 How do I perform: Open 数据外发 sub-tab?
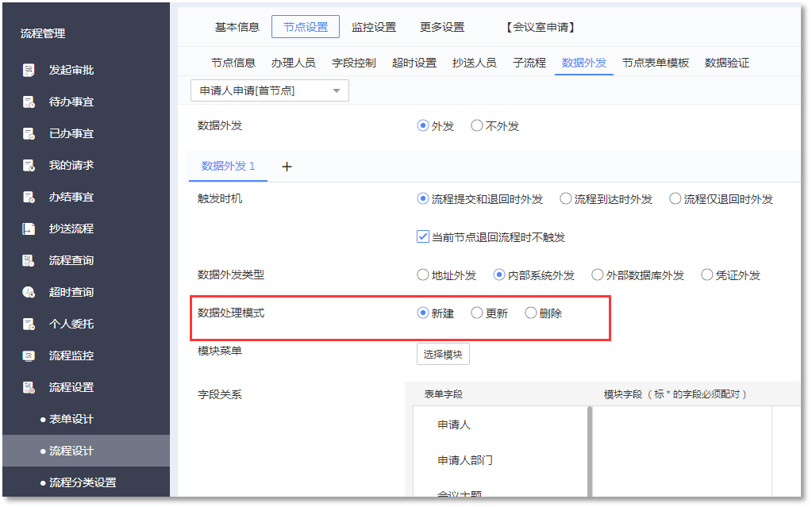pos(584,63)
